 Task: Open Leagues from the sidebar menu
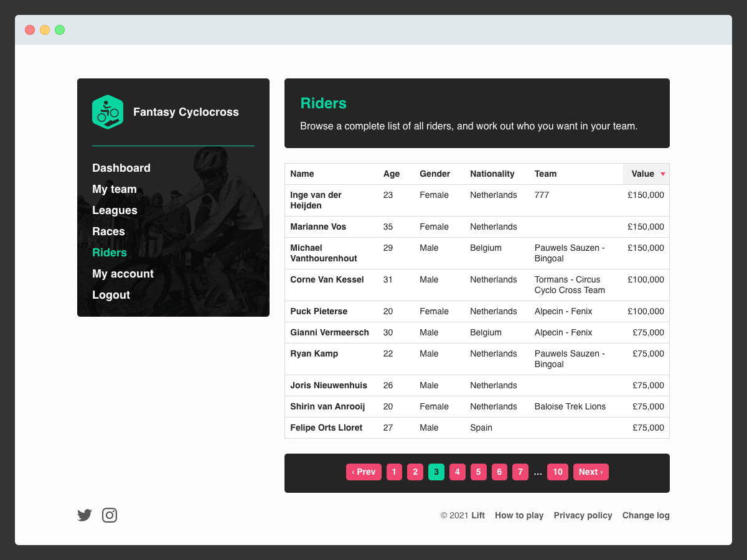[x=115, y=210]
